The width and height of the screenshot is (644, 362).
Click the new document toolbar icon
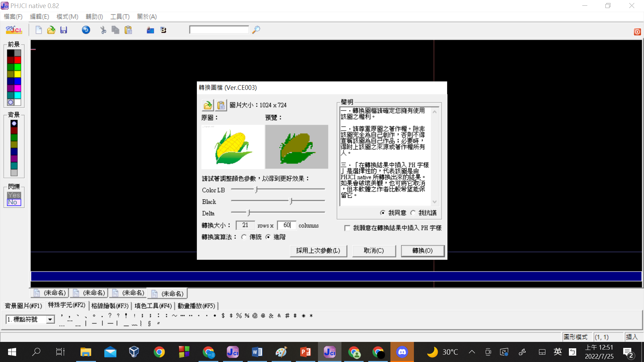click(39, 30)
